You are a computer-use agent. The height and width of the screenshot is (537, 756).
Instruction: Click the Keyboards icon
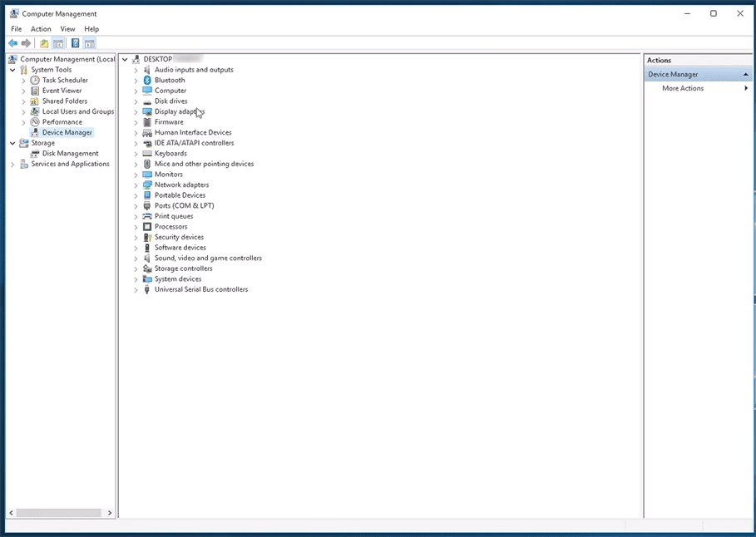(147, 153)
